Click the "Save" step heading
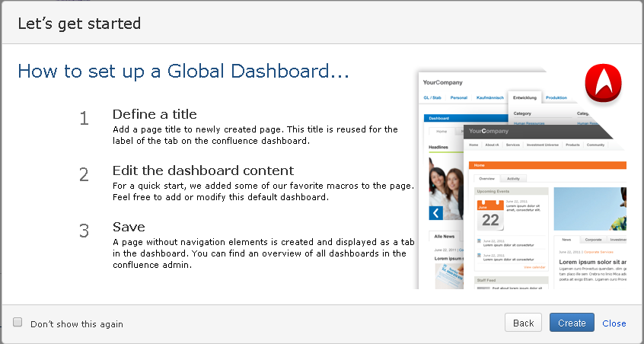 129,227
